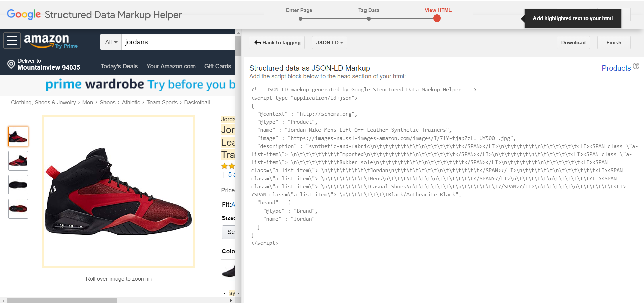The height and width of the screenshot is (303, 644).
Task: Select the second shoe thumbnail
Action: (18, 161)
